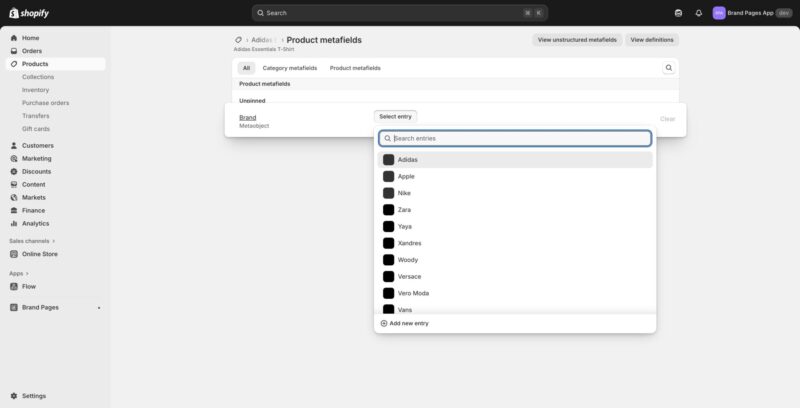Click the Shopify logo

click(x=29, y=13)
